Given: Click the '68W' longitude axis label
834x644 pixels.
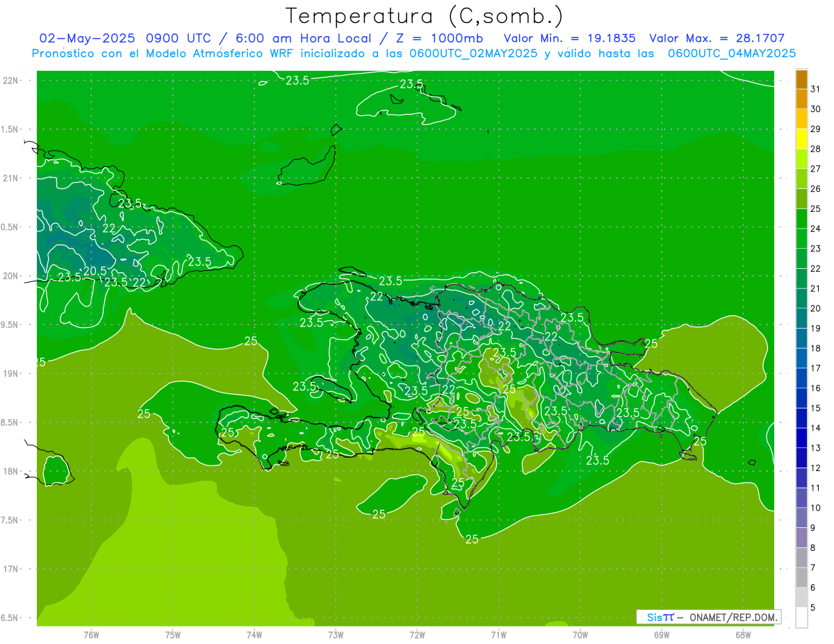Looking at the screenshot, I should point(743,634).
